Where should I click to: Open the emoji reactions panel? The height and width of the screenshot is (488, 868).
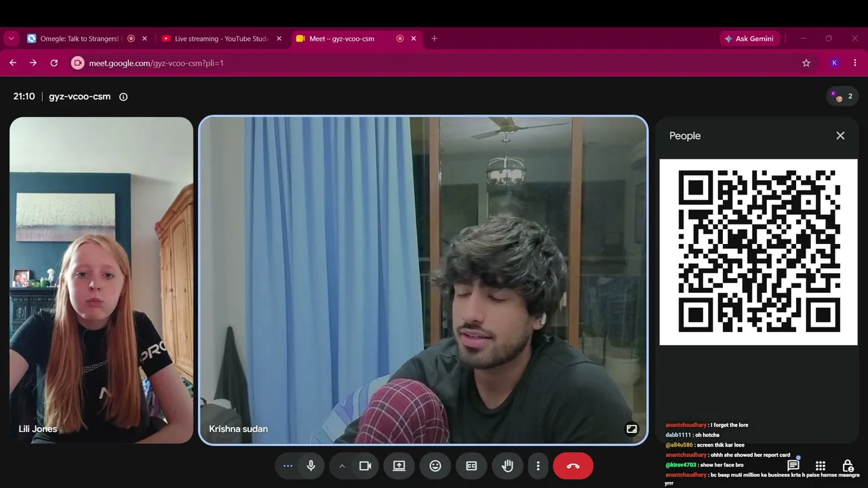(x=435, y=466)
